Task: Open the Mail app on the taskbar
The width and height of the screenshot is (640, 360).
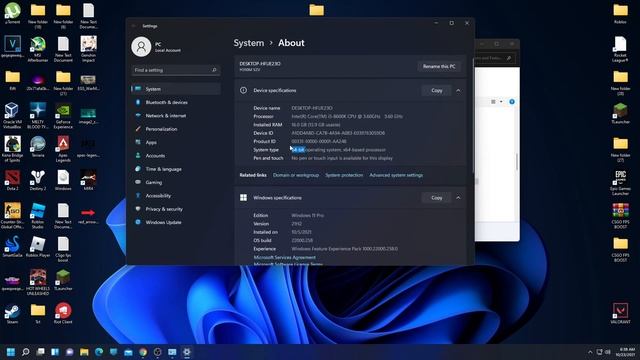Action: pos(129,352)
